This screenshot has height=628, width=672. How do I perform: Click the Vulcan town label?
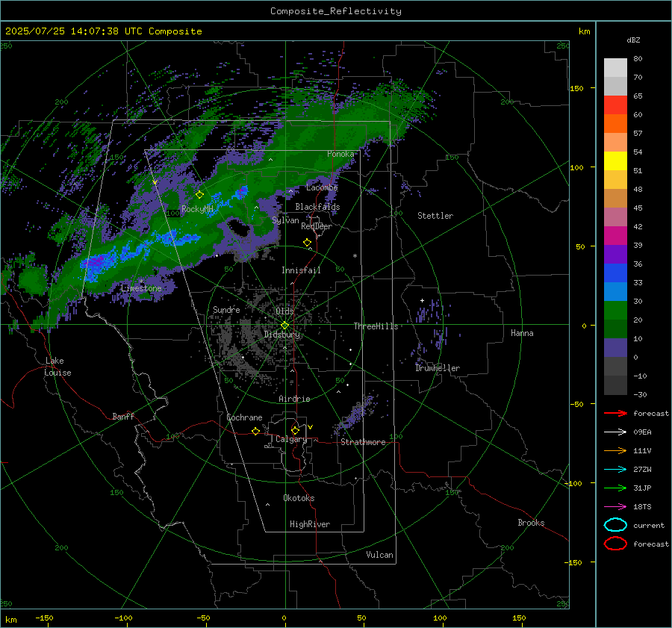coord(380,555)
